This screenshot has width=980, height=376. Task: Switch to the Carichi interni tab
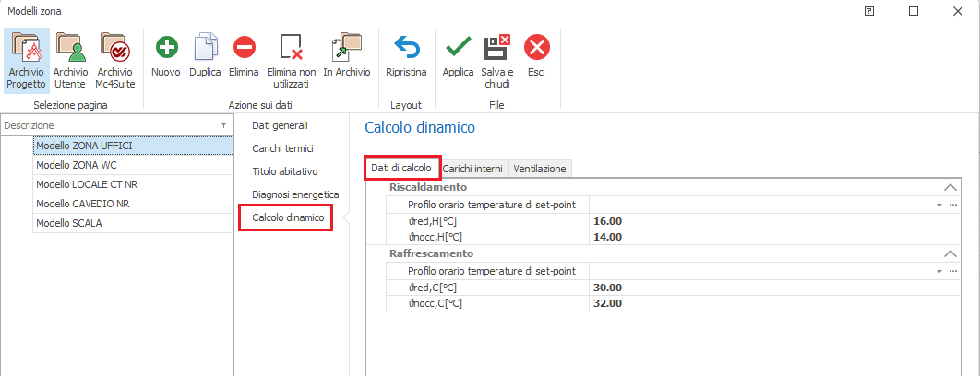[x=472, y=169]
